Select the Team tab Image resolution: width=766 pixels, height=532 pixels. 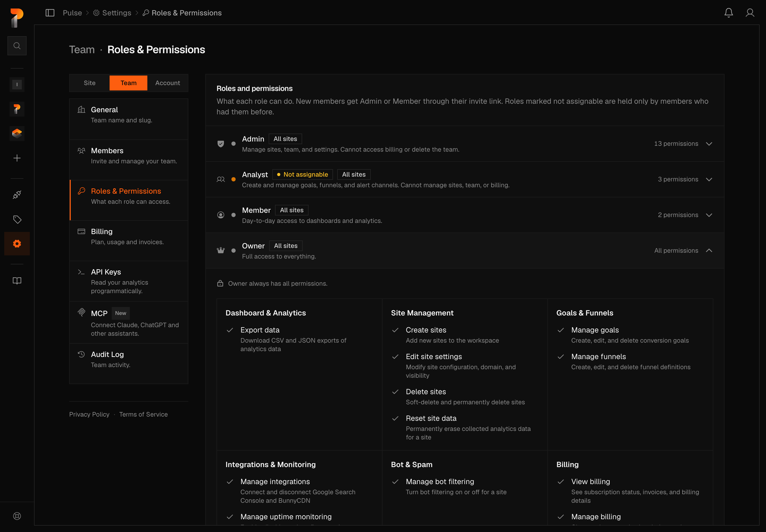128,83
